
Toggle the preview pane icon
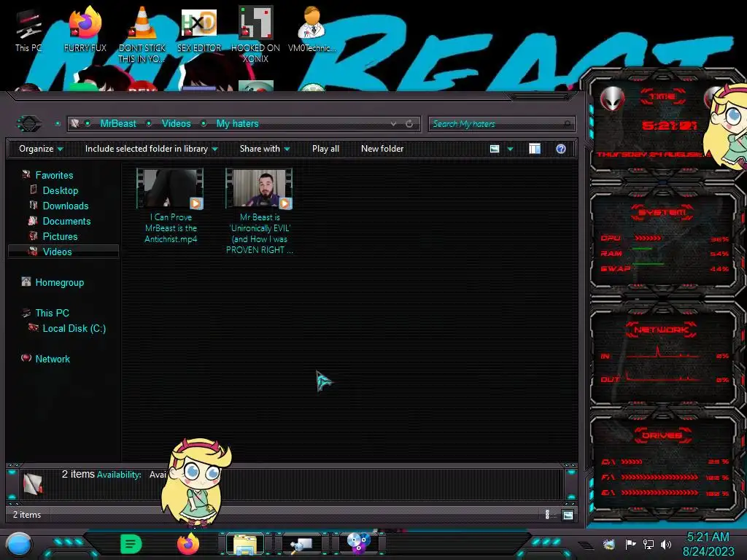point(535,149)
